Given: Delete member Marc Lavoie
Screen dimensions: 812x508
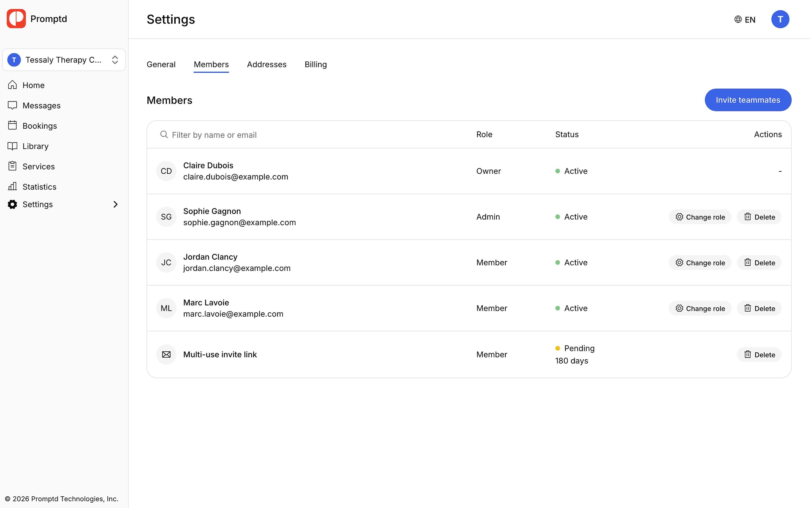Looking at the screenshot, I should click(759, 308).
